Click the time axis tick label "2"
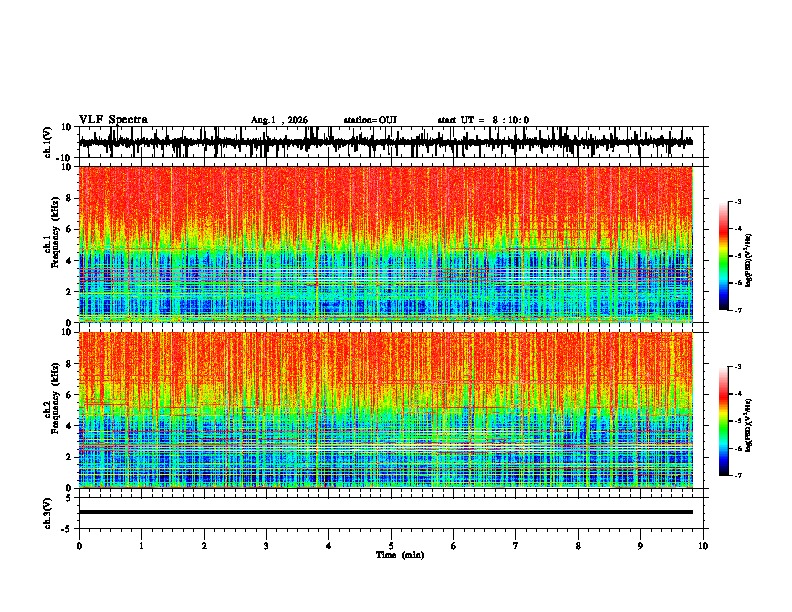This screenshot has height=612, width=792. (x=204, y=546)
